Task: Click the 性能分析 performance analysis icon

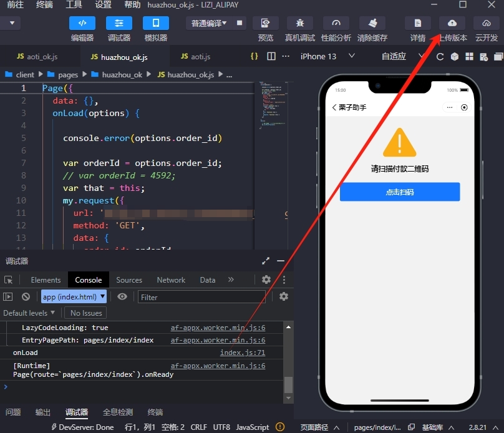Action: (x=336, y=24)
